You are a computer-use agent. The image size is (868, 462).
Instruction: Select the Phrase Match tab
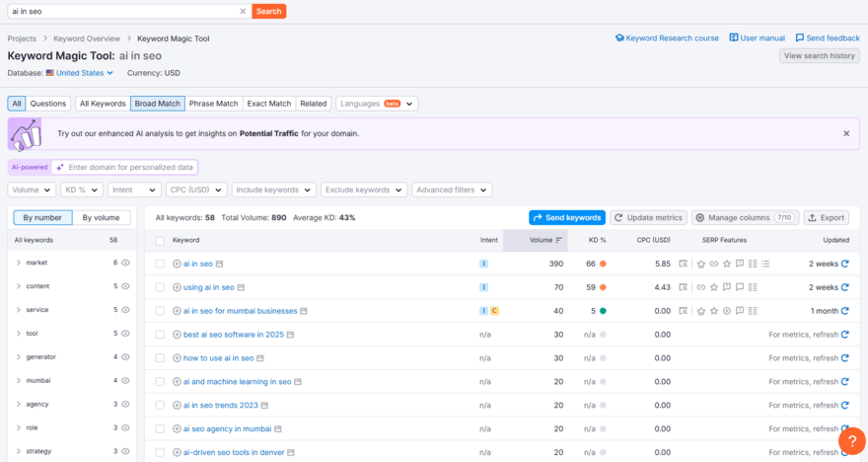pos(214,104)
